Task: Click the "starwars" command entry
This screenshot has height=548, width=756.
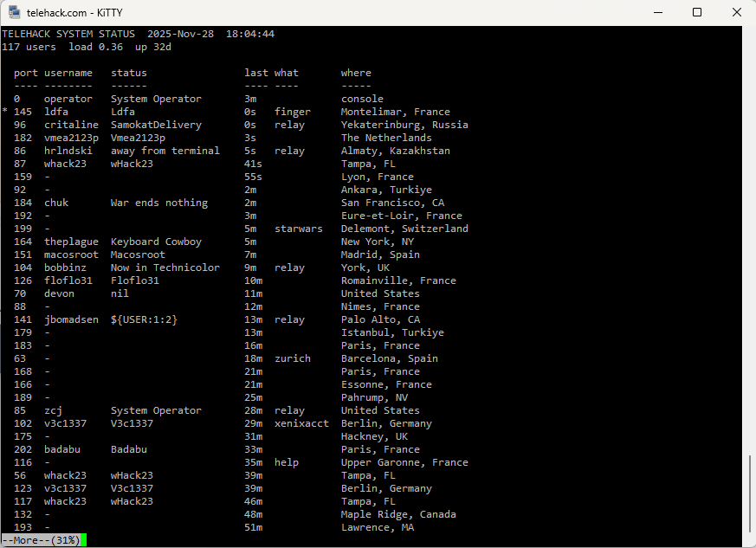Action: click(299, 229)
